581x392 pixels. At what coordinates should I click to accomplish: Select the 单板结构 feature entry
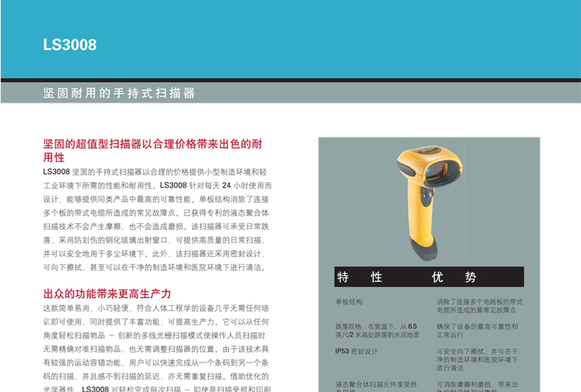pos(349,302)
